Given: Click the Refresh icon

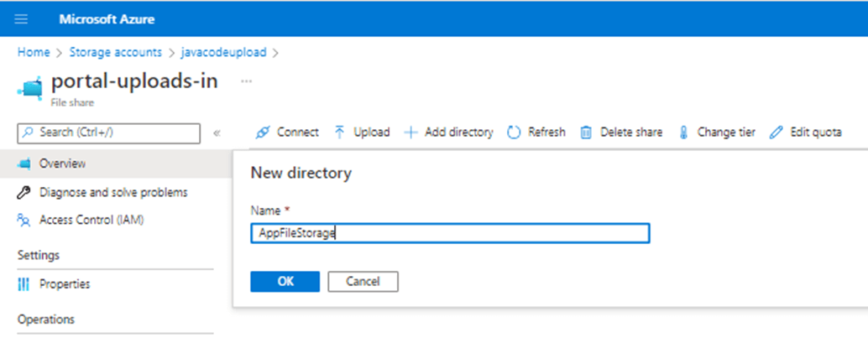Looking at the screenshot, I should pos(515,133).
